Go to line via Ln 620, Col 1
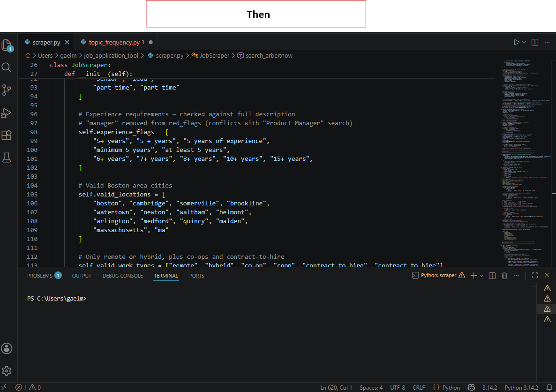The height and width of the screenshot is (392, 556). [336, 387]
